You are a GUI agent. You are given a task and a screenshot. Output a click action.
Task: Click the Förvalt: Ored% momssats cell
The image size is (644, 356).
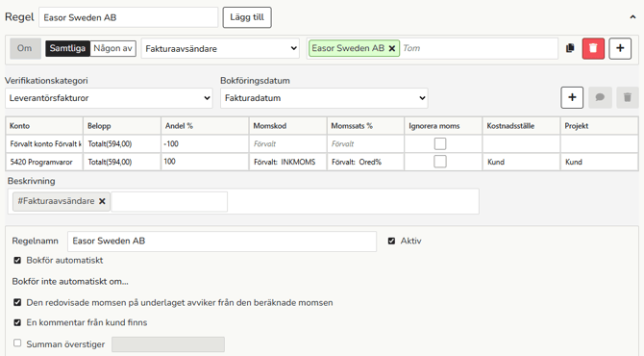coord(365,162)
